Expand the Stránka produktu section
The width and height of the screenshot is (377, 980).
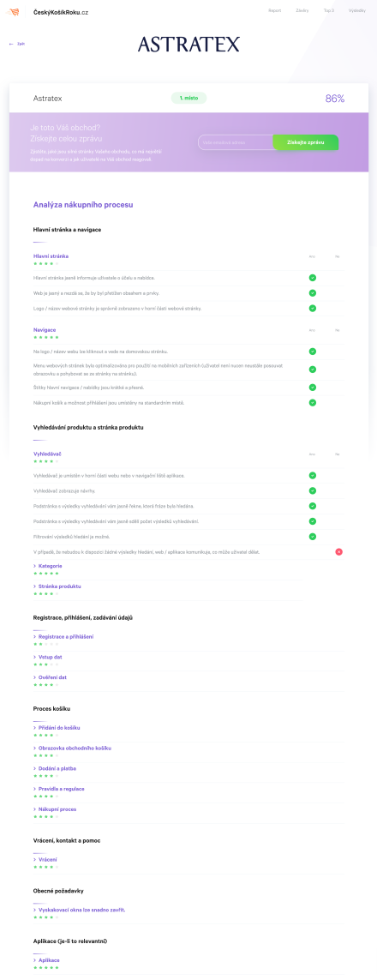(57, 586)
